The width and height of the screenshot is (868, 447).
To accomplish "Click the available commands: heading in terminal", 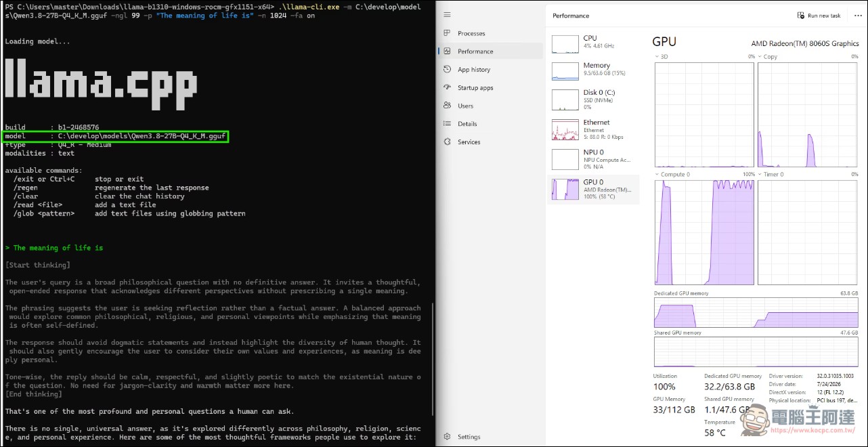I will tap(43, 171).
